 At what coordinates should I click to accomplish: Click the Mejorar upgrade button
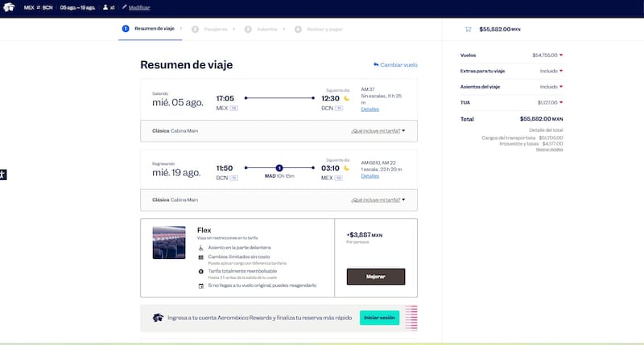[376, 277]
